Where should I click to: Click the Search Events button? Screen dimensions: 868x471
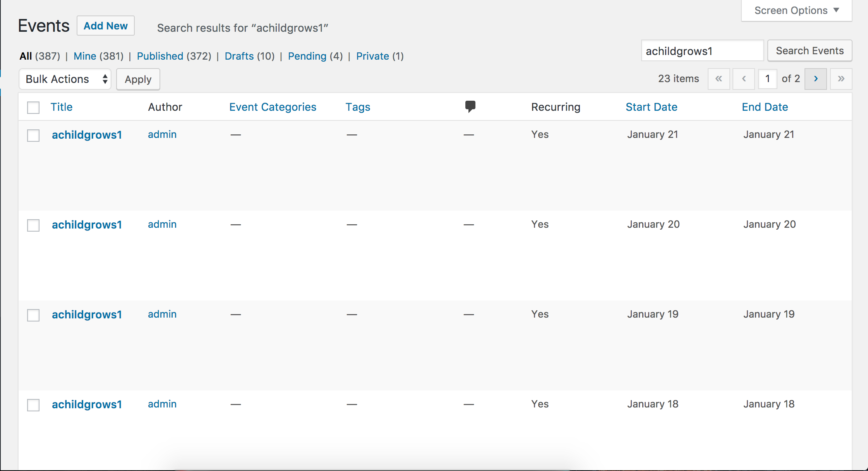810,51
